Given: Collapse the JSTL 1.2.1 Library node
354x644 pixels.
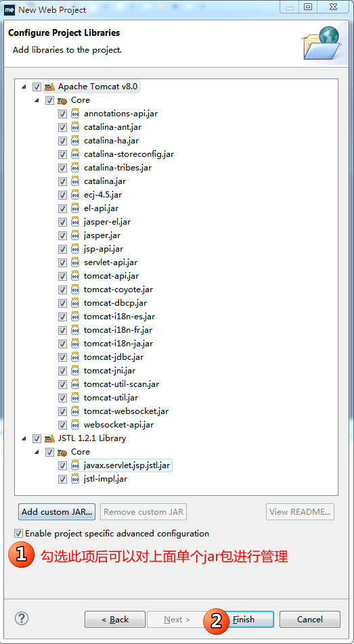Looking at the screenshot, I should click(24, 439).
